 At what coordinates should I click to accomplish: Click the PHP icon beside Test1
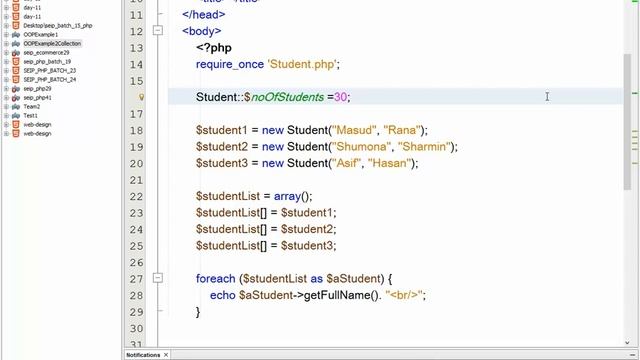tap(16, 116)
